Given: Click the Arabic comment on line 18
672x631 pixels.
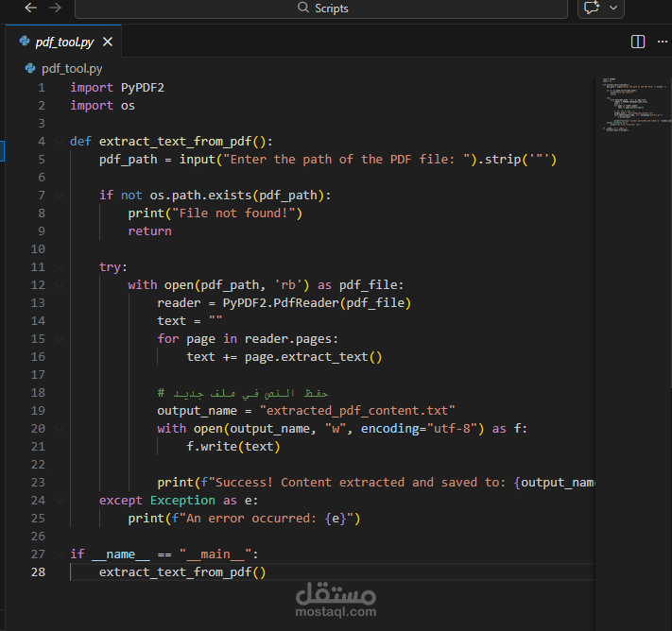Looking at the screenshot, I should coord(243,393).
